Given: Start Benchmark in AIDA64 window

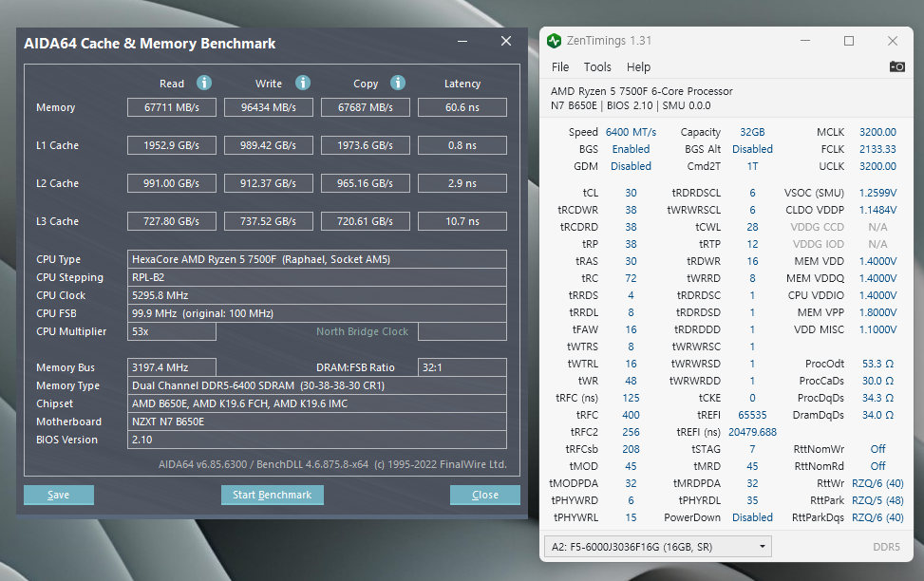Looking at the screenshot, I should [x=273, y=495].
